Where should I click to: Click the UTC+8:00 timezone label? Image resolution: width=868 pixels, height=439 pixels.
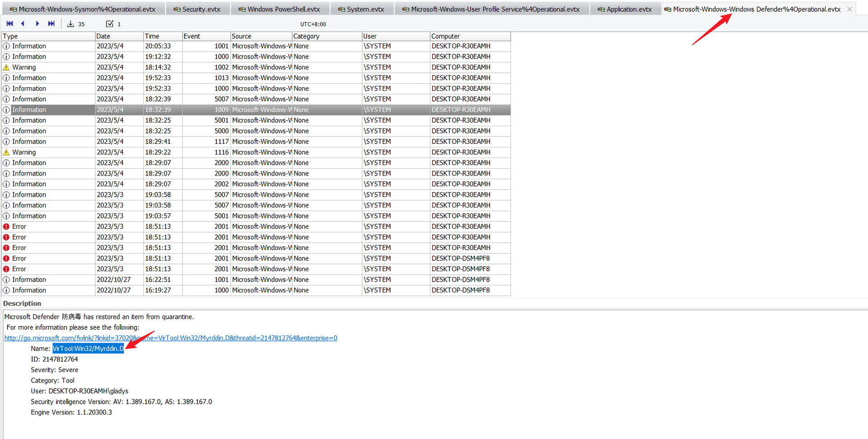click(313, 24)
